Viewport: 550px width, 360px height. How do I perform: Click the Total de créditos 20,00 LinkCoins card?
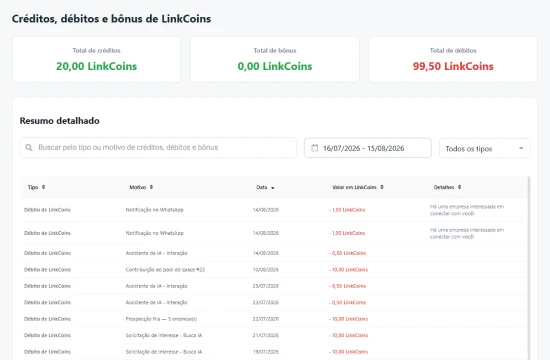96,59
